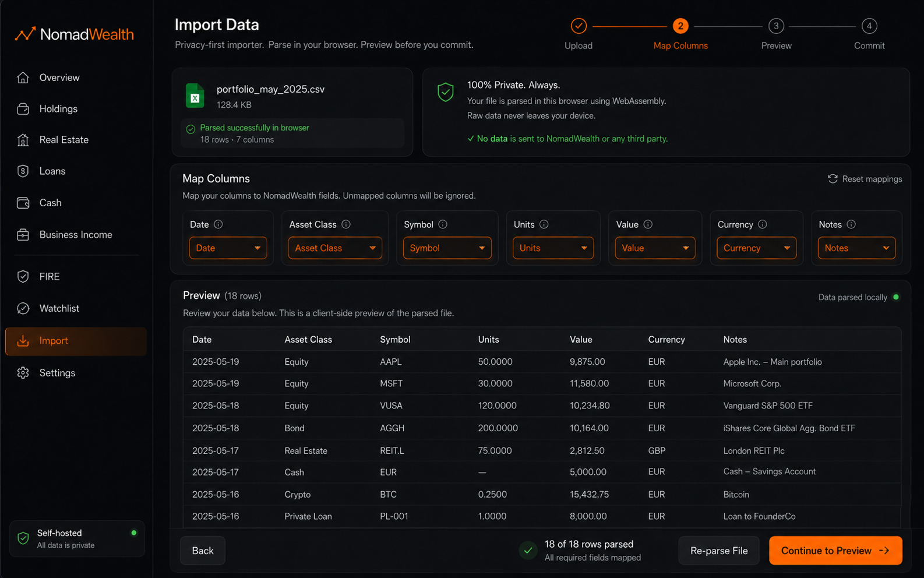Click the Parsed successfully check icon

pos(191,129)
